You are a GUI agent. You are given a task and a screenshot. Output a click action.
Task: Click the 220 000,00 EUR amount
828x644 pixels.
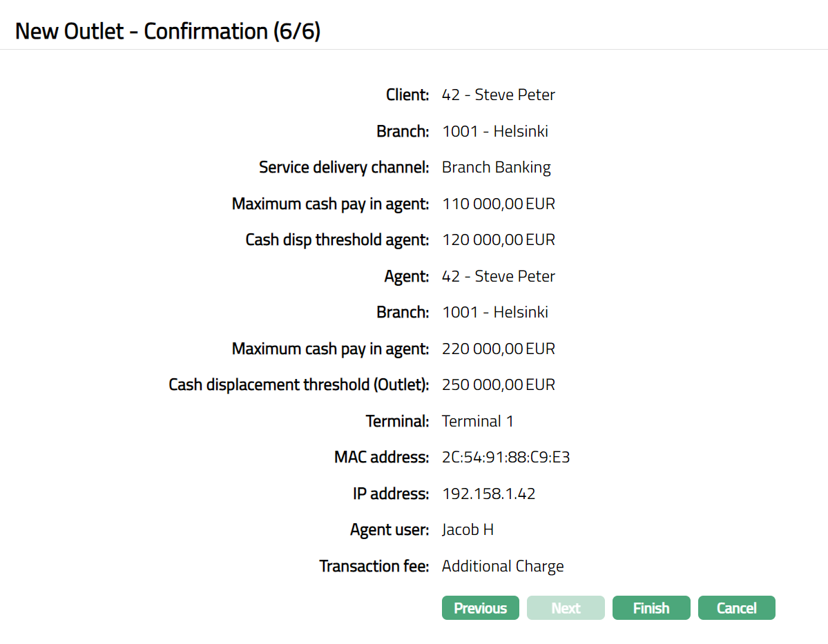point(498,349)
